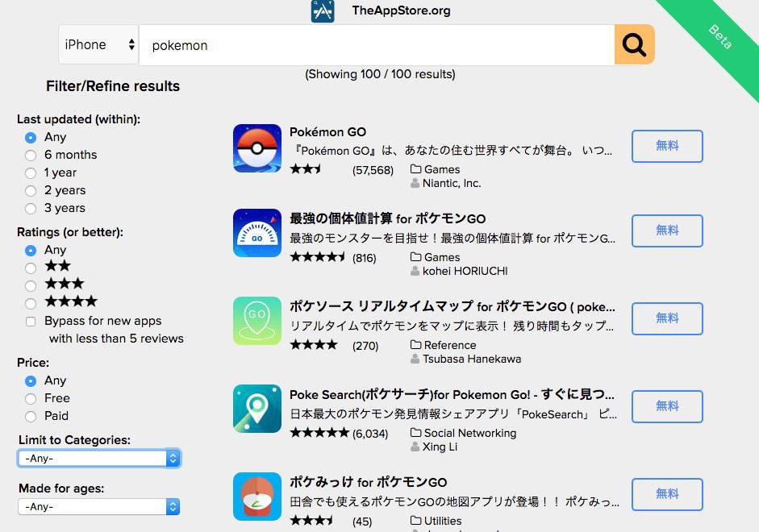
Task: Click Showing 100 / 100 results text
Action: 380,74
